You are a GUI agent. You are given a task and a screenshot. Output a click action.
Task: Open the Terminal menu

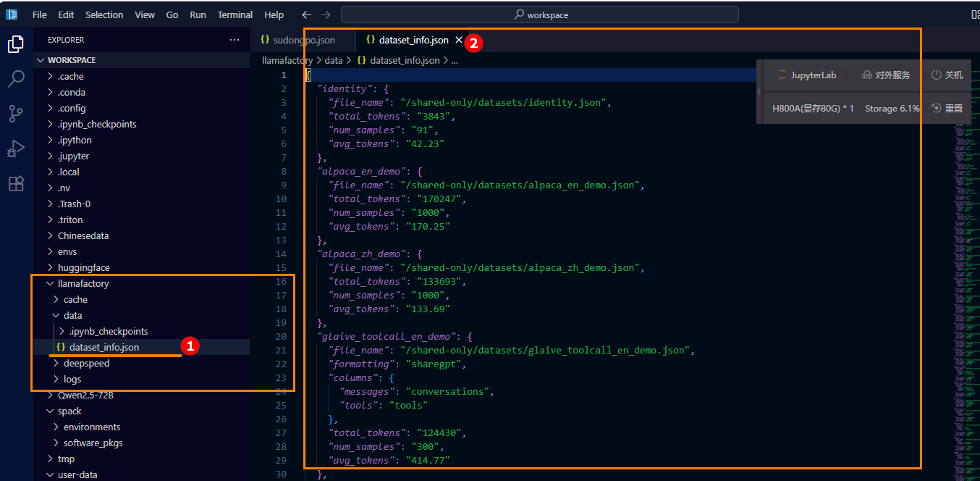[x=235, y=14]
